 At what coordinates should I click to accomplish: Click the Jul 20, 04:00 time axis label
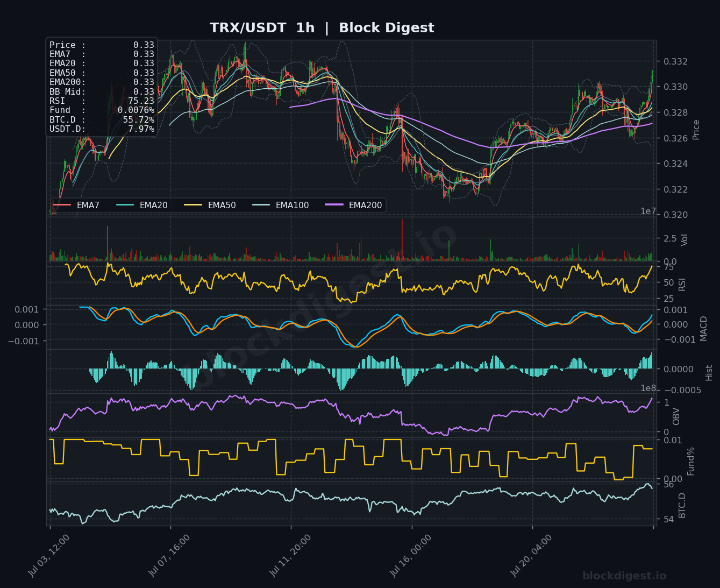[531, 556]
